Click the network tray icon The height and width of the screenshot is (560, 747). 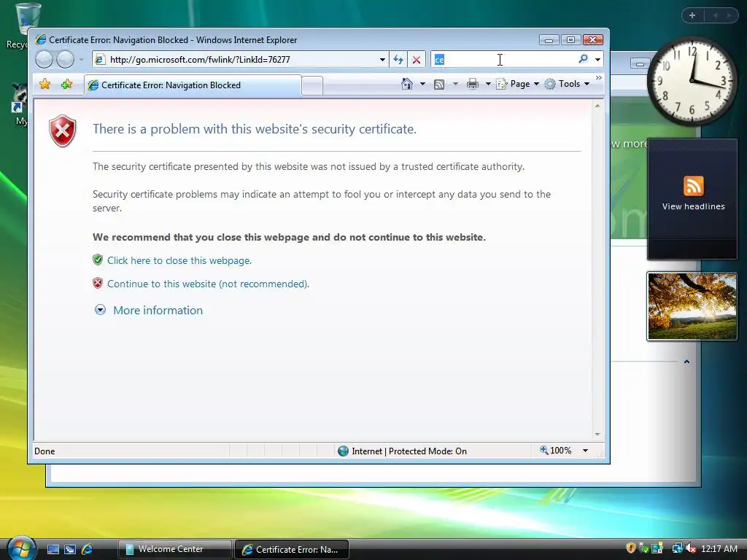pos(677,548)
